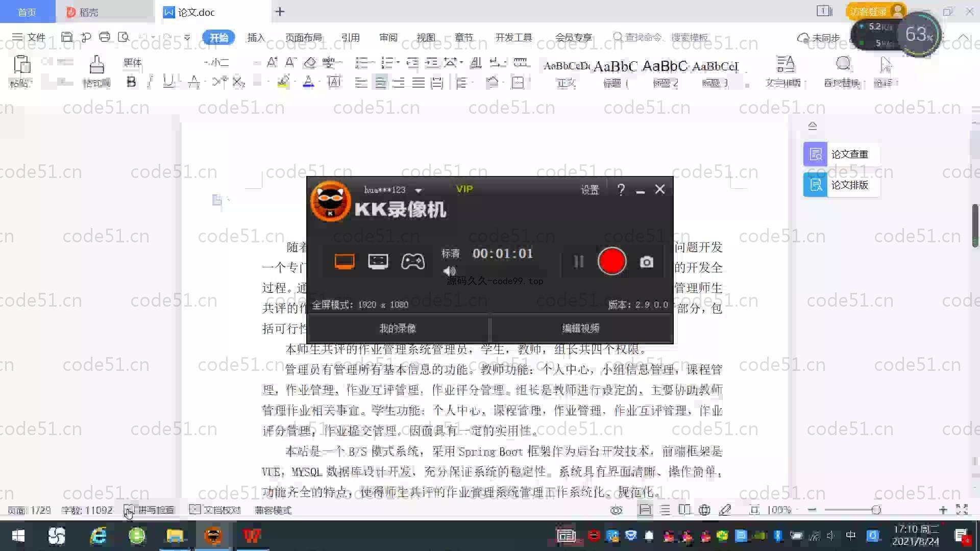
Task: Pick the font color A swatch
Action: click(x=308, y=82)
